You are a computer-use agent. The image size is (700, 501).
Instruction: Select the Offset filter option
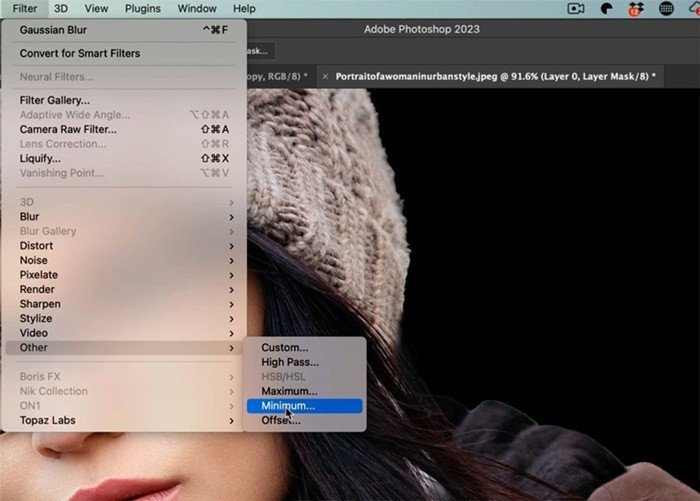(280, 421)
